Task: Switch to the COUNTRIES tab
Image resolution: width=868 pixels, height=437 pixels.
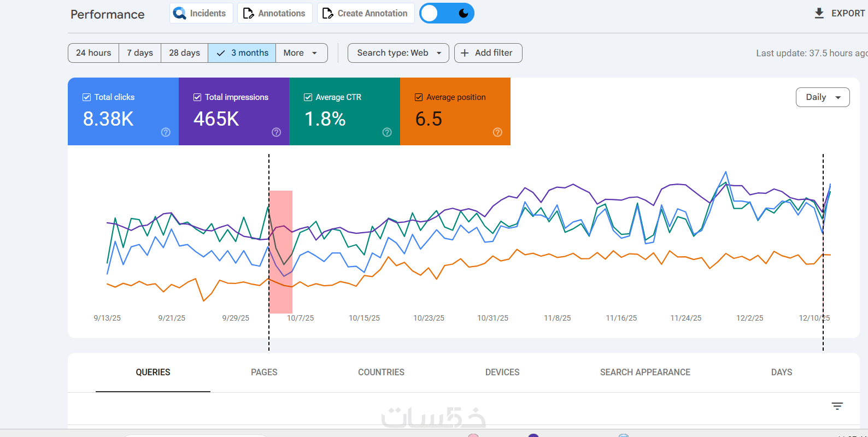Action: coord(381,372)
